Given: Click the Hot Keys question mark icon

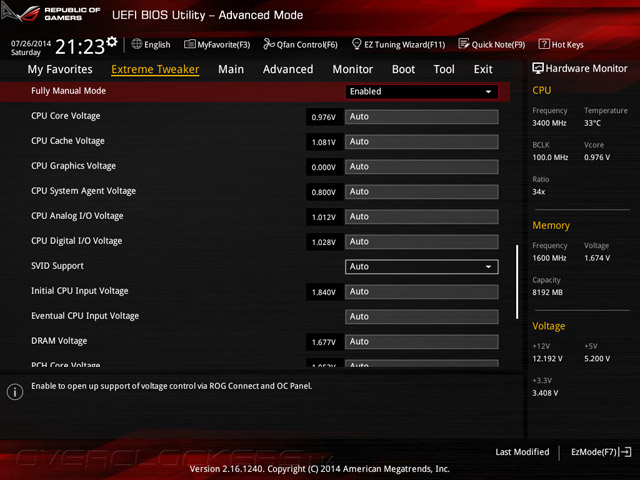Looking at the screenshot, I should click(544, 44).
